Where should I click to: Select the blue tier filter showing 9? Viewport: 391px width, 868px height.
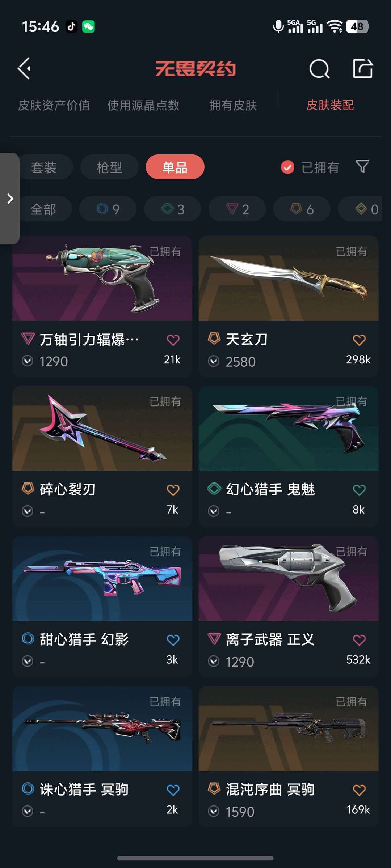(x=108, y=209)
